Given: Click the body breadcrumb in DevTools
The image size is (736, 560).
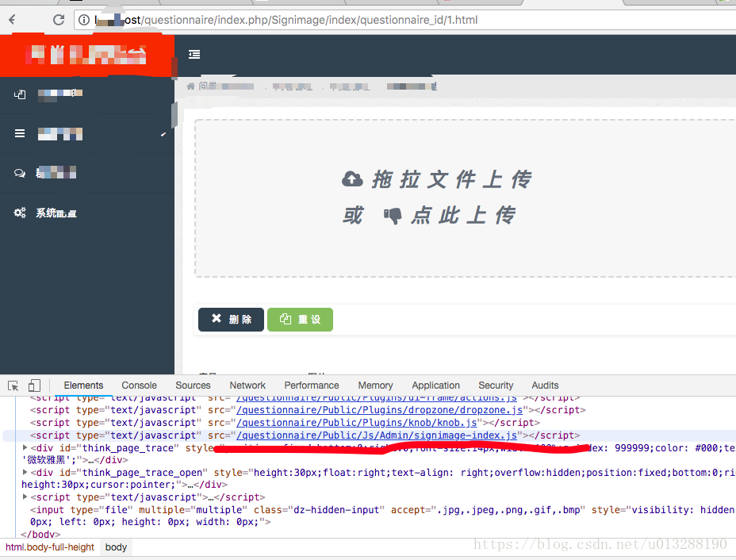Looking at the screenshot, I should (116, 547).
